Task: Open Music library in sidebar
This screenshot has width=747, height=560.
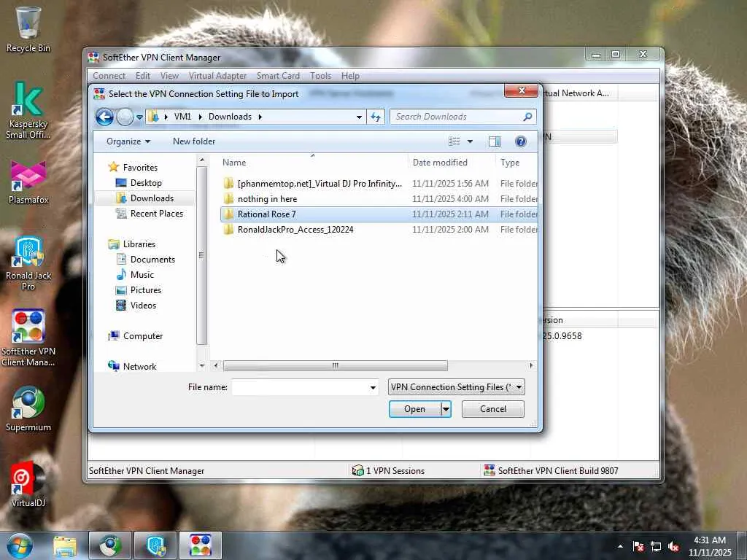Action: point(142,275)
